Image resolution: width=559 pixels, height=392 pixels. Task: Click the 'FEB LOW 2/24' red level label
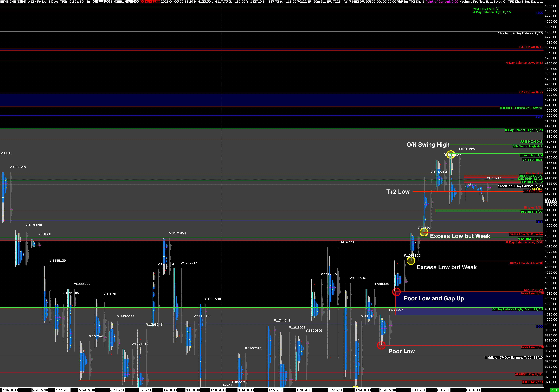[x=532, y=382]
